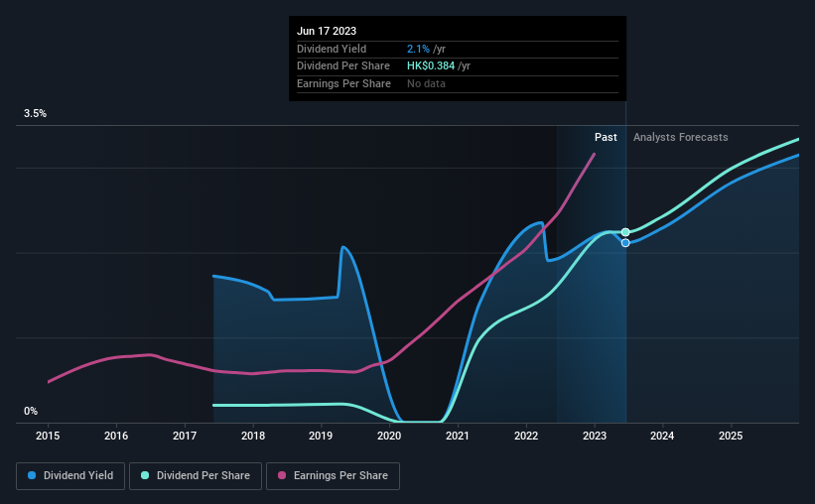Viewport: 815px width, 504px height.
Task: Click the HK$0.384 Dividend Per Share value
Action: pyautogui.click(x=431, y=66)
